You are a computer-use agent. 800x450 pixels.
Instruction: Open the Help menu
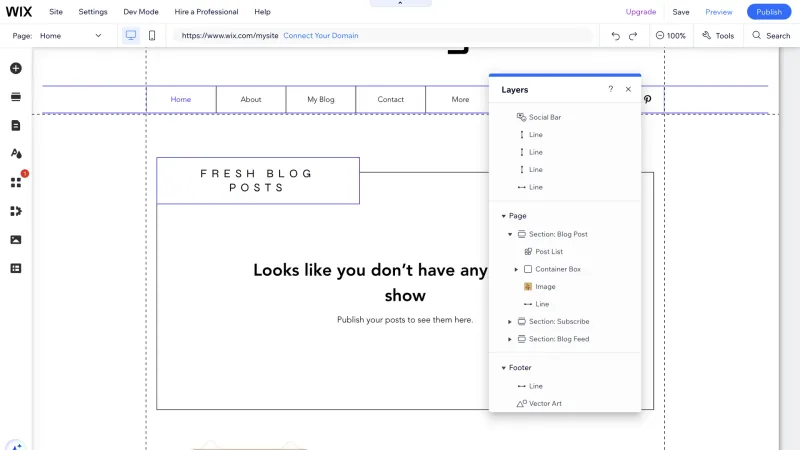[262, 12]
